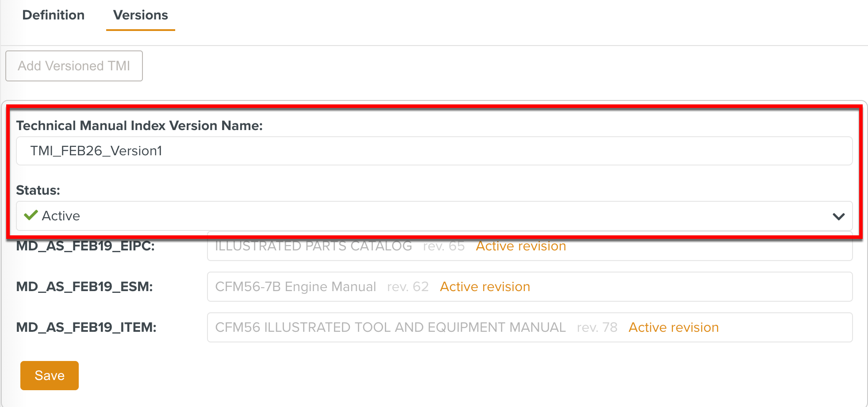Screen dimensions: 868x407
Task: Select the CFM56-7B Engine Manual document name
Action: point(296,287)
